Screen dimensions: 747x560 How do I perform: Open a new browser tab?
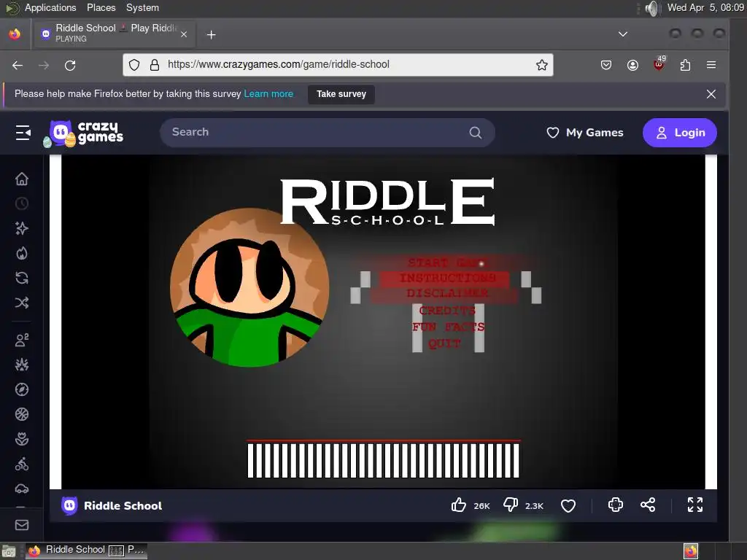(212, 34)
